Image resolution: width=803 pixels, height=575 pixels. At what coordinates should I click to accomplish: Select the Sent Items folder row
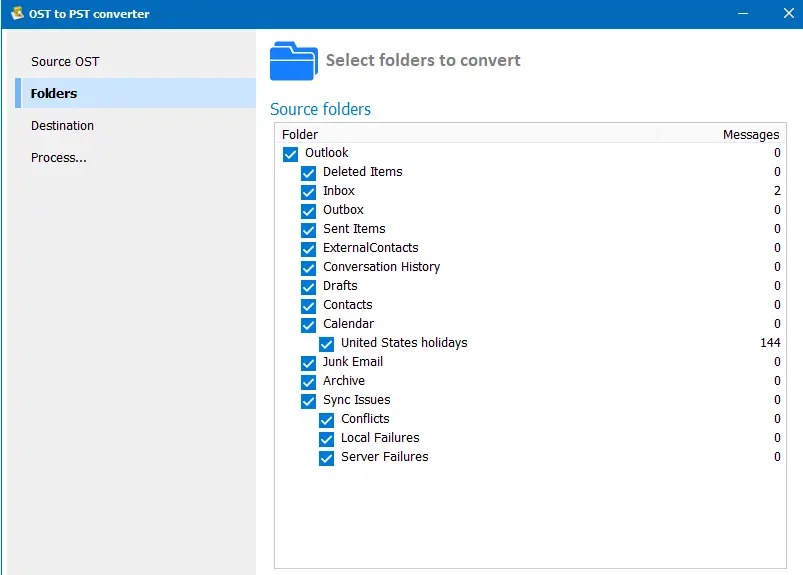pyautogui.click(x=354, y=229)
